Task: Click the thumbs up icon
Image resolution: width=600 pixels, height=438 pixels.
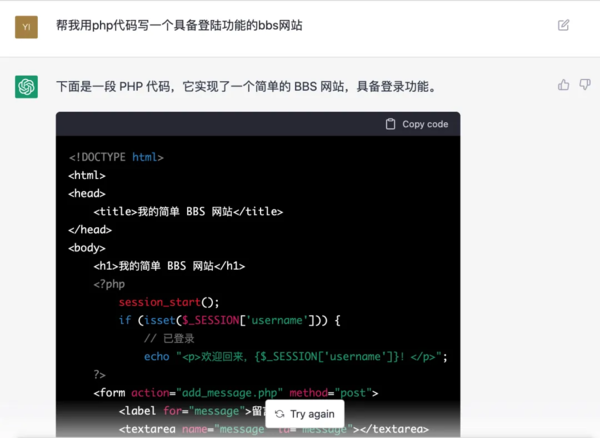Action: click(x=563, y=85)
